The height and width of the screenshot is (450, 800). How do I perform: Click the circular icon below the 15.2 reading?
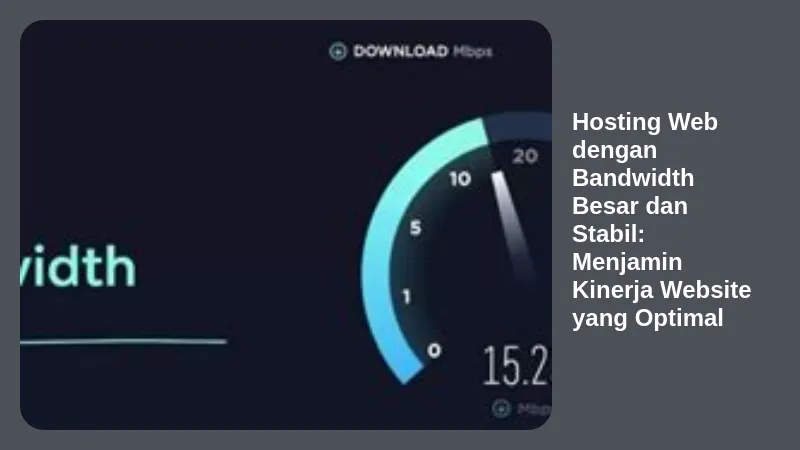[501, 408]
